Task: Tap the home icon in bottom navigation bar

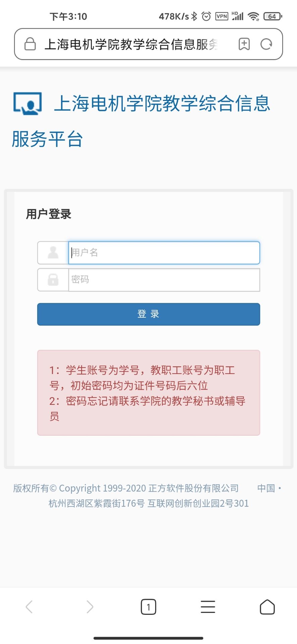Action: pyautogui.click(x=267, y=606)
